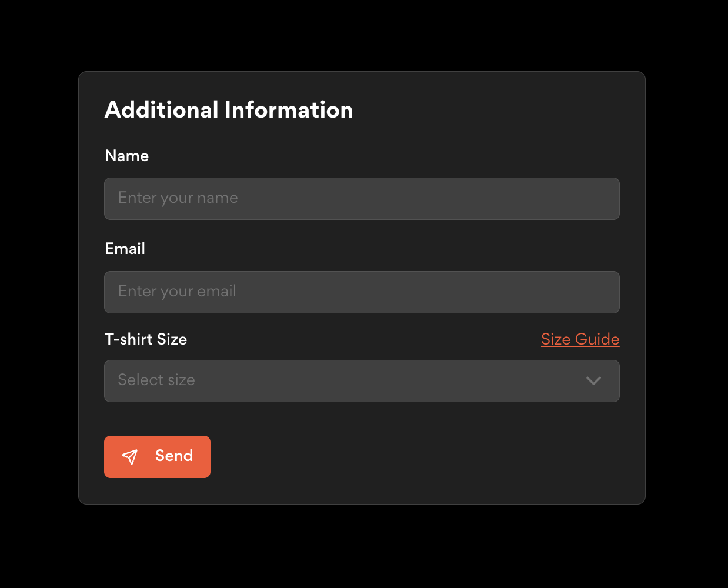This screenshot has width=728, height=588.
Task: Click the Name field label
Action: point(126,156)
